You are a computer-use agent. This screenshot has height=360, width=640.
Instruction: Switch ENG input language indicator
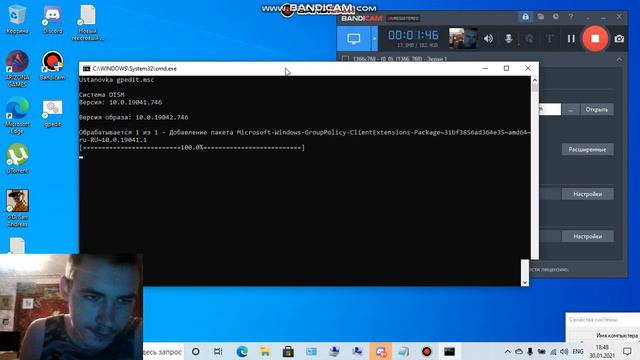pos(578,351)
